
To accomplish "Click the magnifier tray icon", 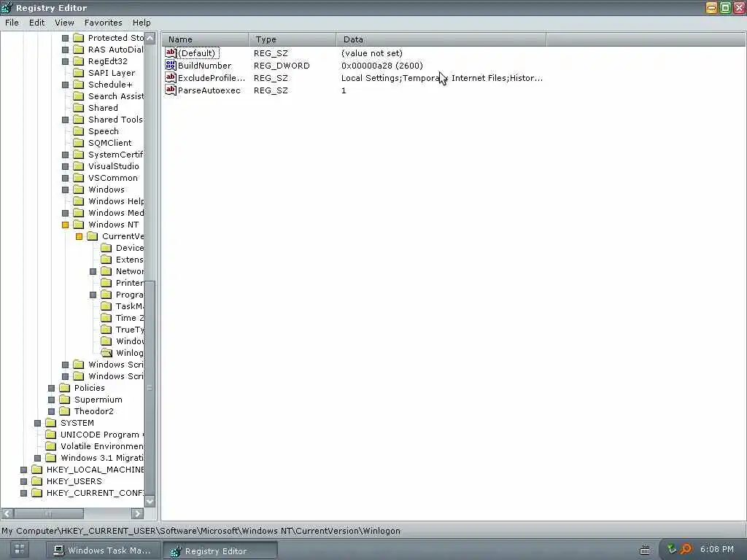I will [686, 550].
